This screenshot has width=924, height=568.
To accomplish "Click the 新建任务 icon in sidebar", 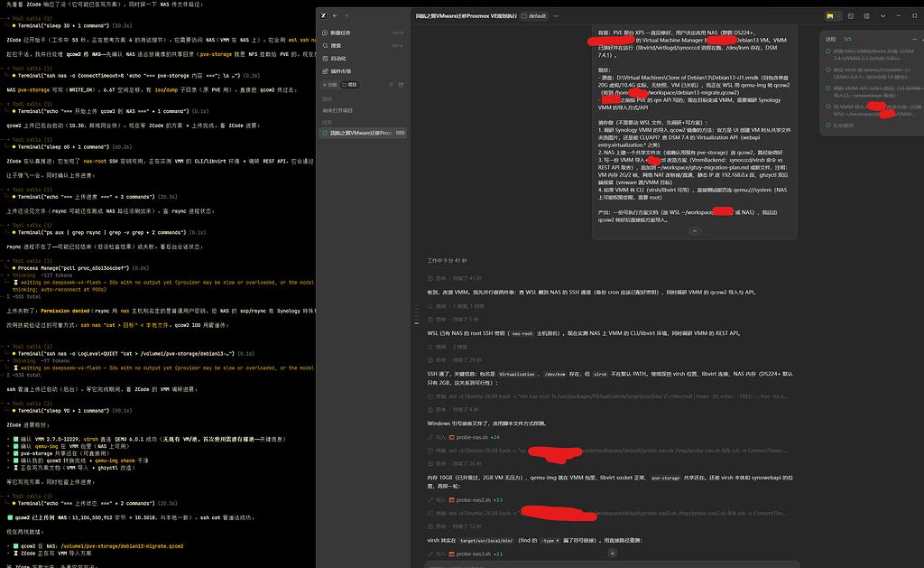I will coord(325,33).
